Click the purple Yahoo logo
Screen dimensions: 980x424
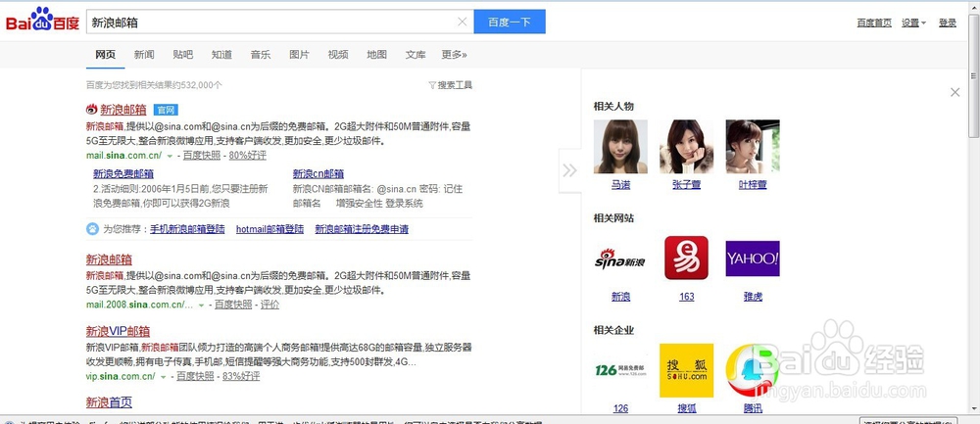click(753, 259)
